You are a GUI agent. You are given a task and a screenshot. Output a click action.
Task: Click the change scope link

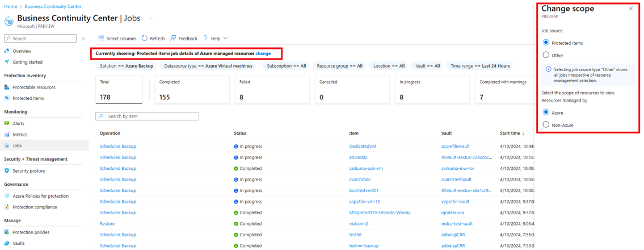(263, 53)
